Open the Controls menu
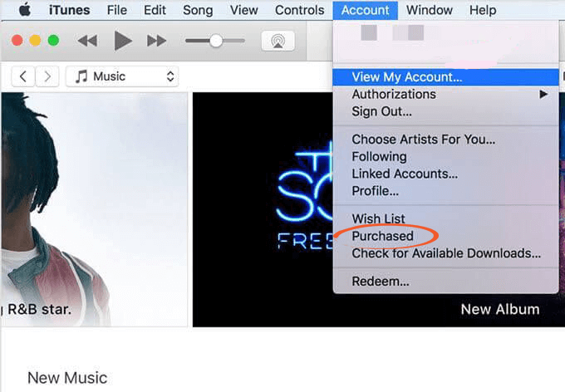 tap(299, 10)
